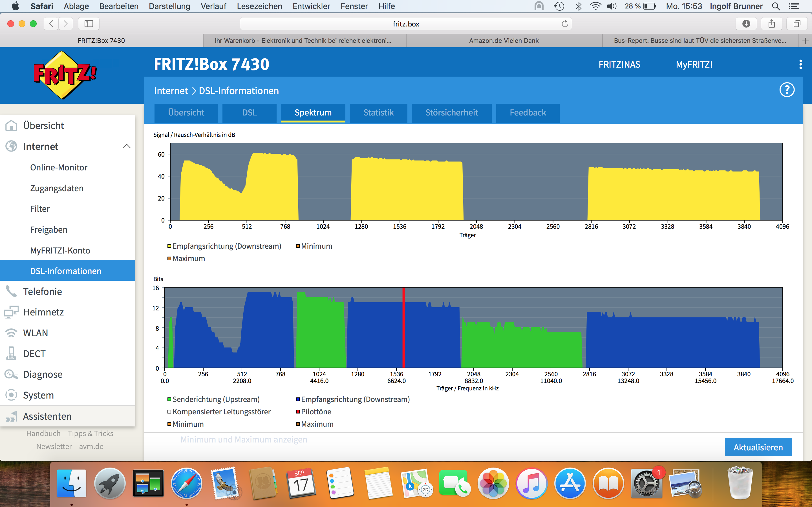Switch to the Störsicherheit tab

[x=451, y=113]
